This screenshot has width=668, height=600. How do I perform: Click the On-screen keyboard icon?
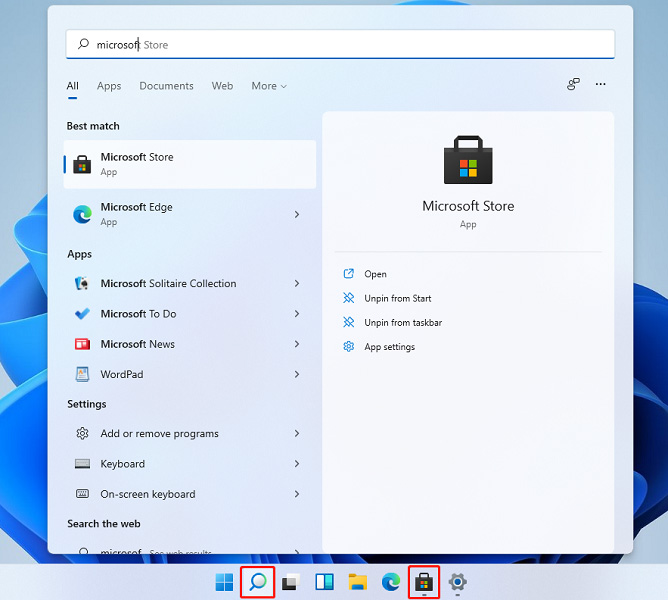pyautogui.click(x=82, y=494)
